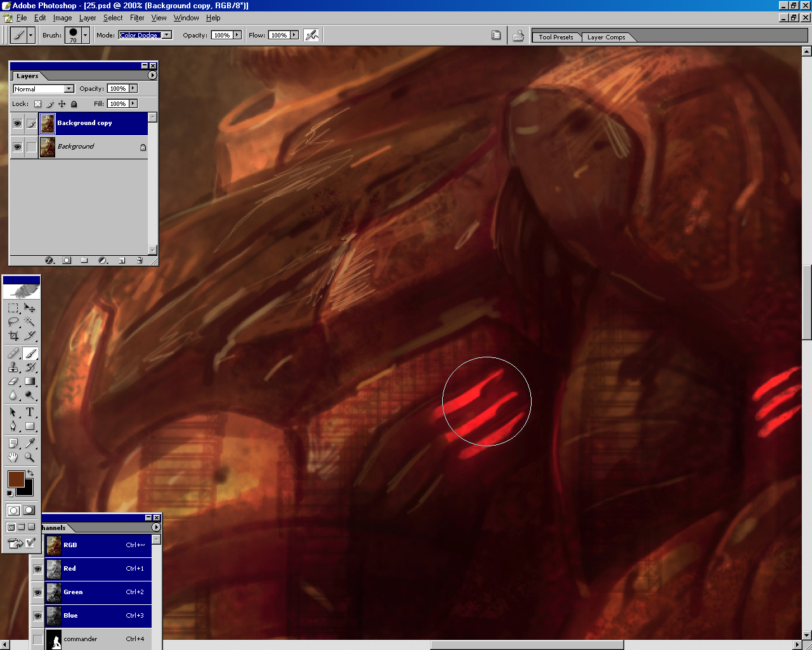
Task: Create new layer in Layers panel
Action: coord(122,260)
